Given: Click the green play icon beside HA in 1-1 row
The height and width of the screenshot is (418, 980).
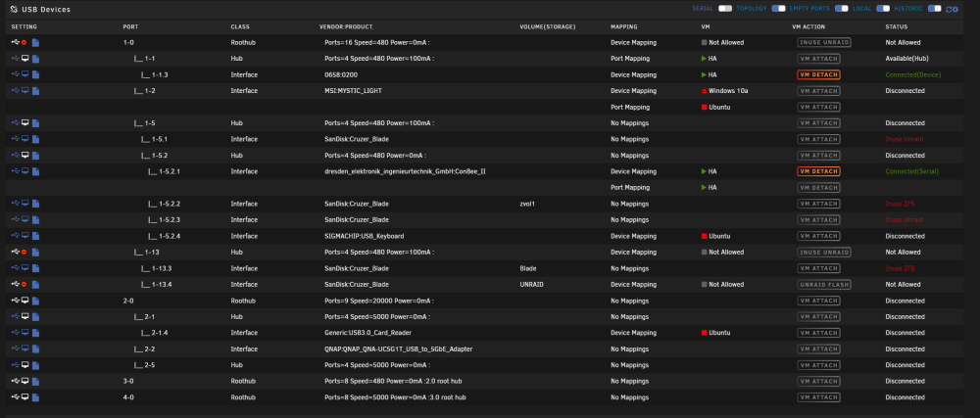Looking at the screenshot, I should point(704,59).
